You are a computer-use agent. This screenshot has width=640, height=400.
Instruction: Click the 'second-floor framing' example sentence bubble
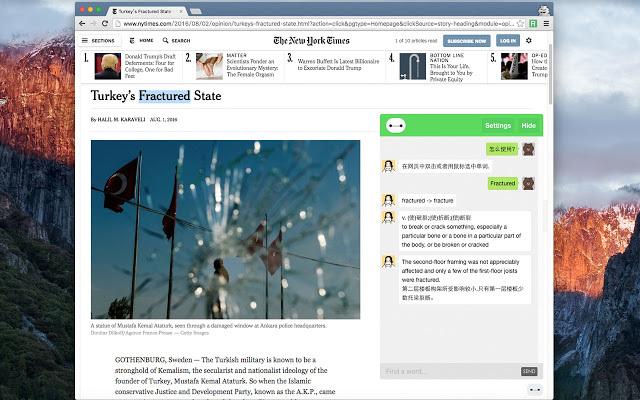[464, 280]
